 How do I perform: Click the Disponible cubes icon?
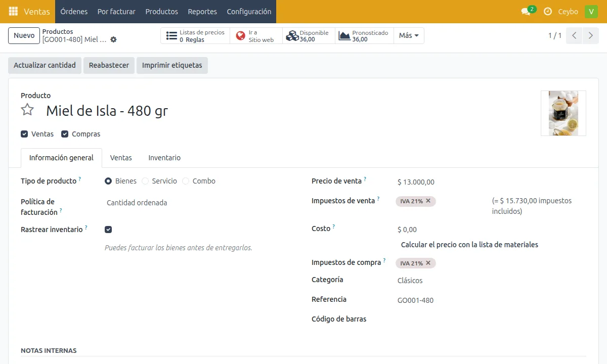(292, 36)
